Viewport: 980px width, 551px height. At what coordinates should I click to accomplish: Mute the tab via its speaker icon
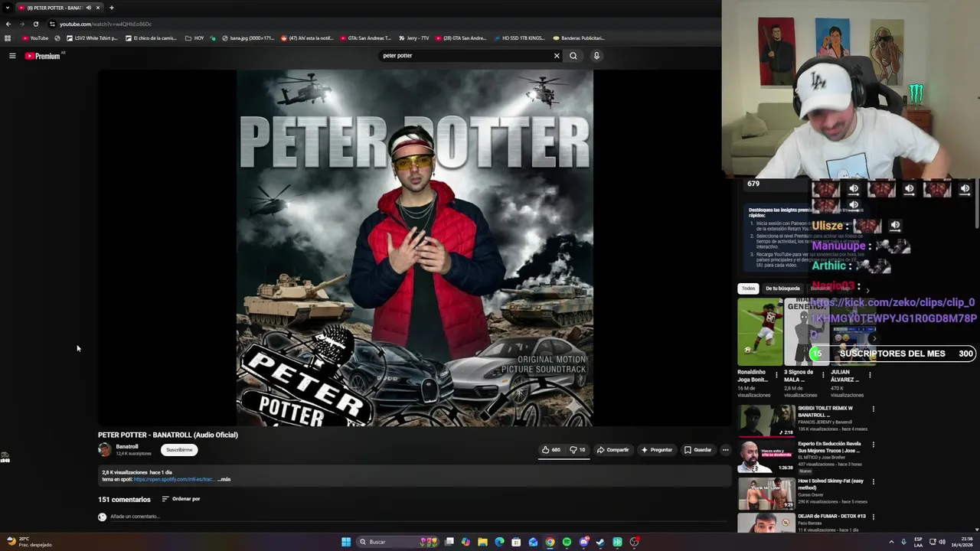tap(88, 8)
